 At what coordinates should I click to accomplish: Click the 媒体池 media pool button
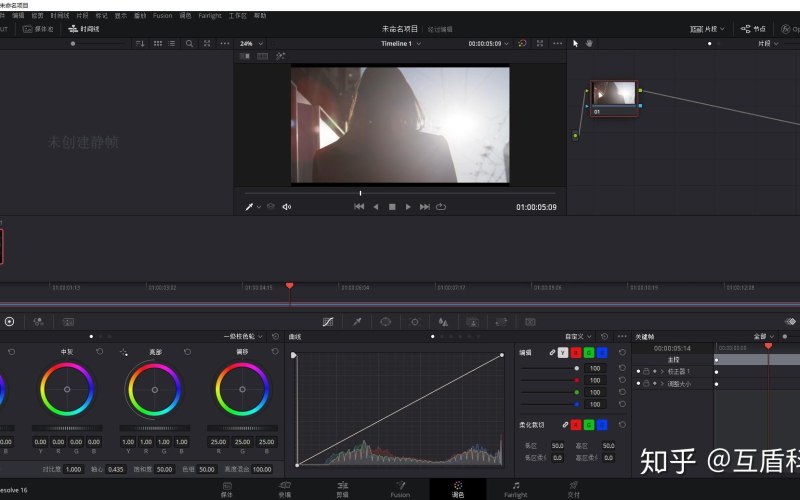click(38, 29)
